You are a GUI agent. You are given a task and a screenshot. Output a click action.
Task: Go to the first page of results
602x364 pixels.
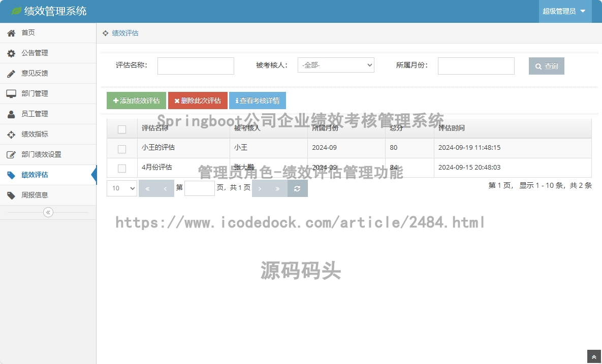147,188
